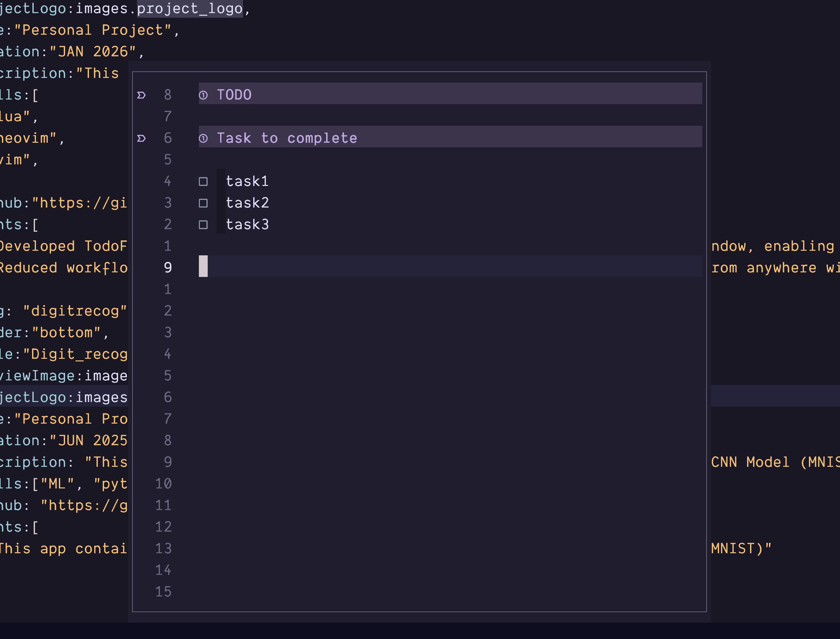Click the TODO heading level icon
The image size is (840, 639).
tap(203, 95)
